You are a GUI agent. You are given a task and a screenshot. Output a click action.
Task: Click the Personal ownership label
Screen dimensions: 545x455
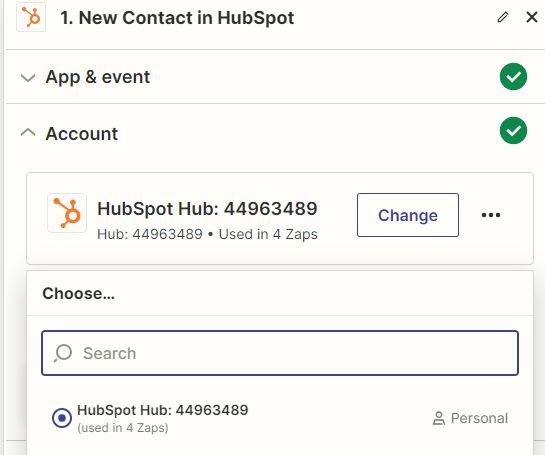click(479, 418)
